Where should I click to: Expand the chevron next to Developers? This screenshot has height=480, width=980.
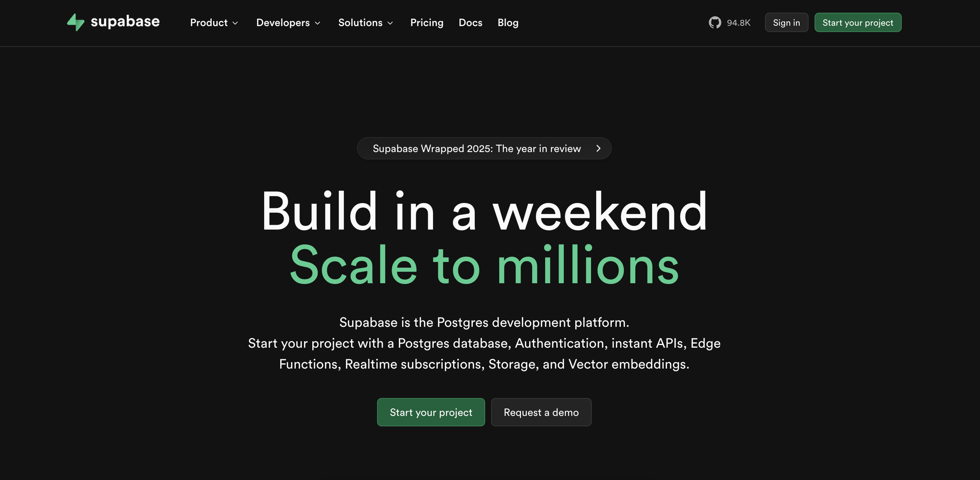[x=318, y=23]
